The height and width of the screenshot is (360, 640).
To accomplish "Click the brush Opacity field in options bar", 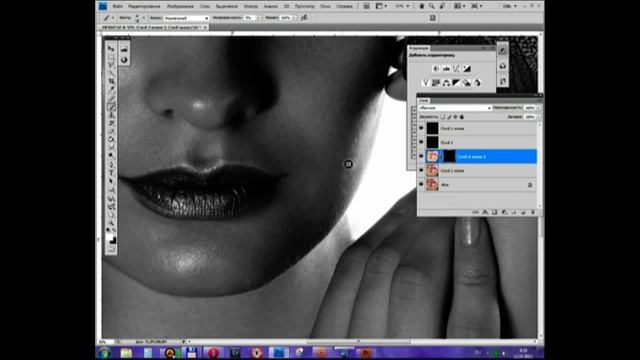I will 248,18.
